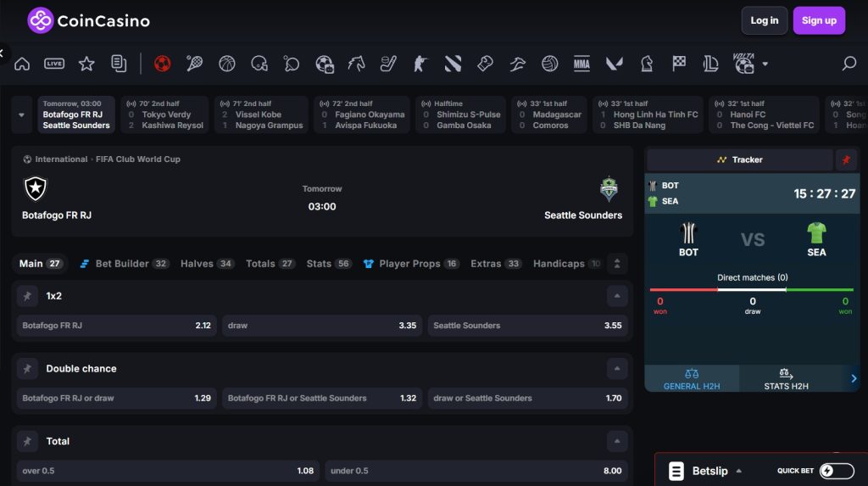Select the greyhound racing icon

coord(518,64)
